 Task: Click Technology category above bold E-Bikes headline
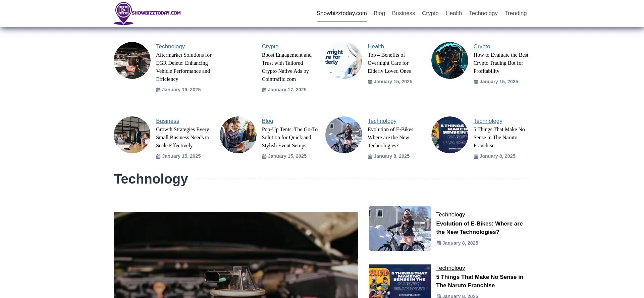tap(450, 214)
